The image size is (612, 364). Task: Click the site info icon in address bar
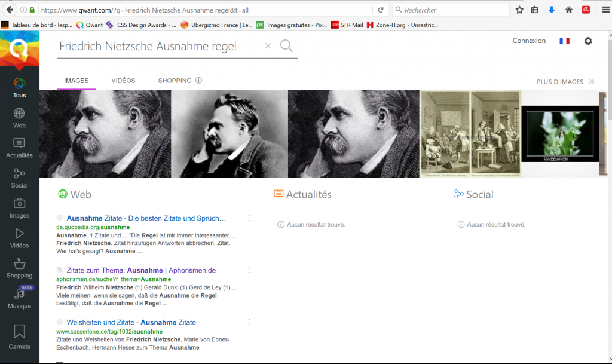(x=23, y=10)
